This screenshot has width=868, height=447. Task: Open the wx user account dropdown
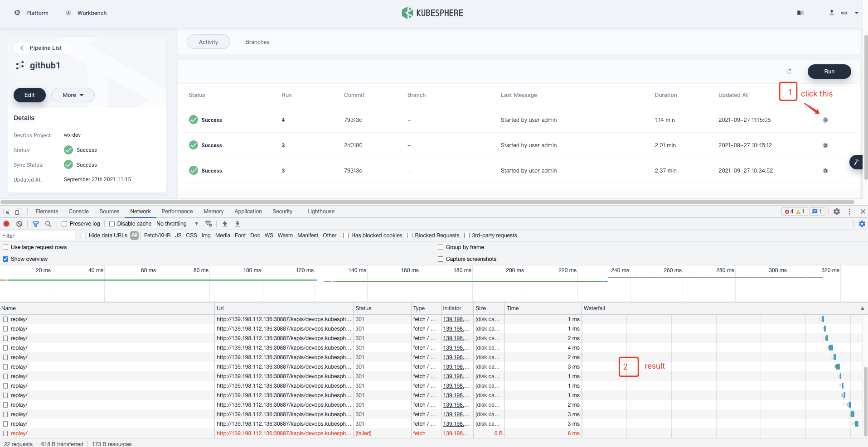(847, 13)
